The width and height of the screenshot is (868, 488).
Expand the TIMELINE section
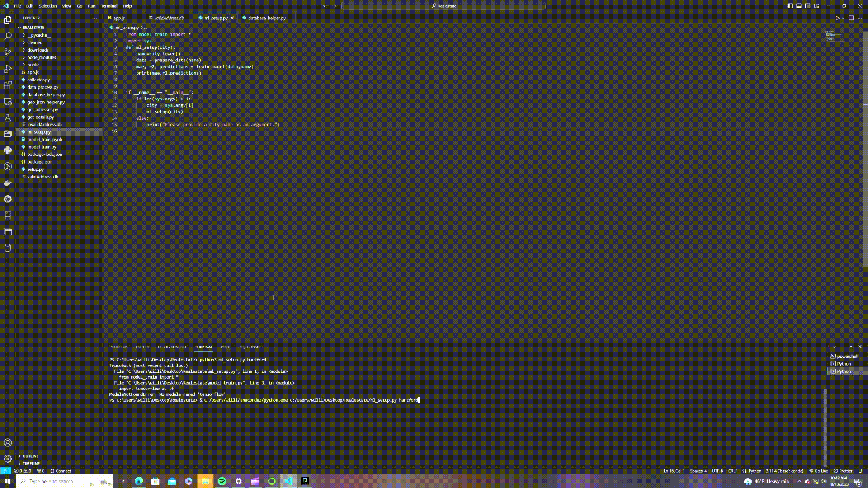[31, 464]
